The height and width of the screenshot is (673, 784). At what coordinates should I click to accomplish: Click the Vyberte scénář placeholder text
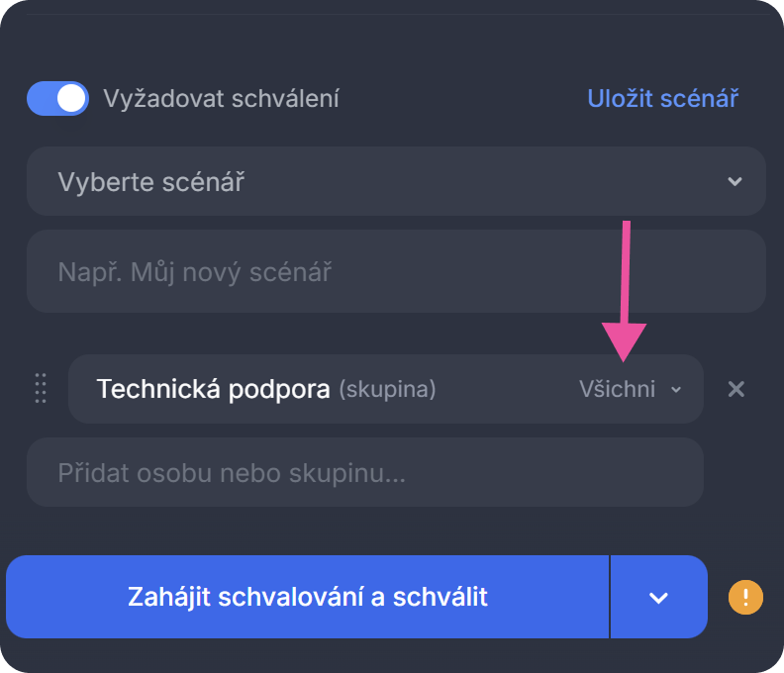(151, 182)
